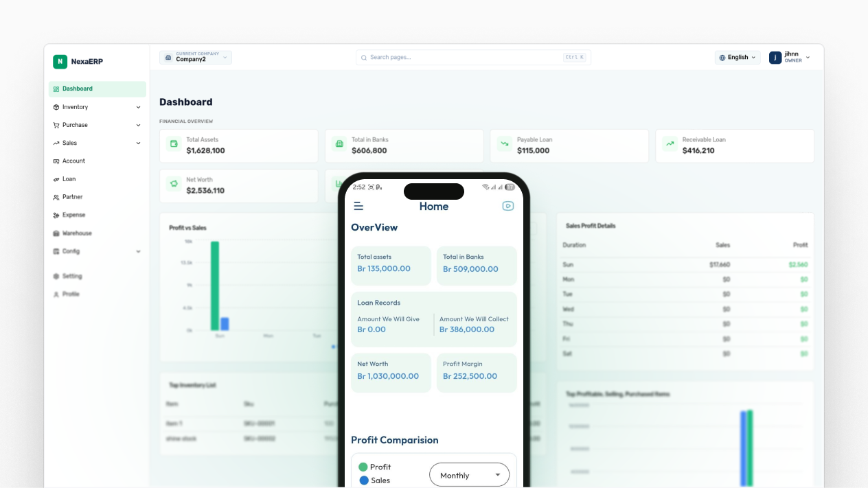Expand the Inventory menu chevron
Viewport: 868px width, 488px height.
138,107
